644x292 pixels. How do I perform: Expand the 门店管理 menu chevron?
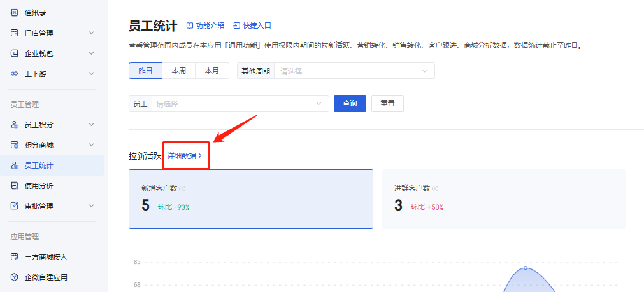click(91, 33)
